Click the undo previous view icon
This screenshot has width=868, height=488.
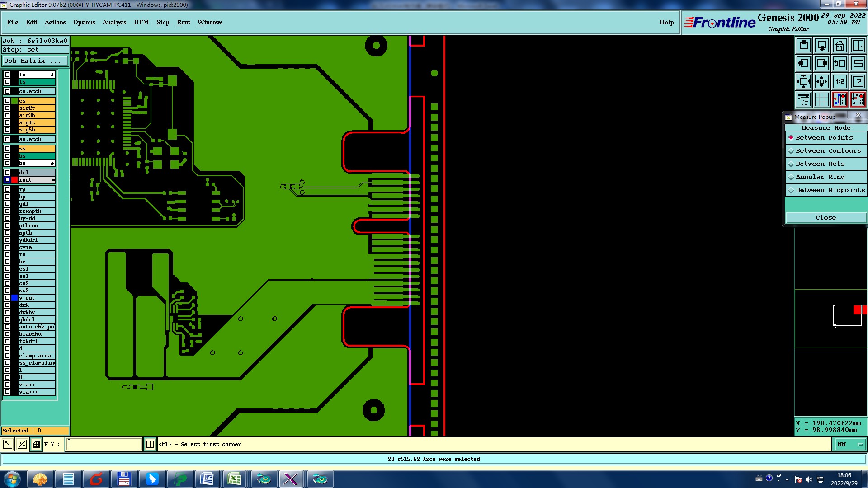(x=840, y=63)
